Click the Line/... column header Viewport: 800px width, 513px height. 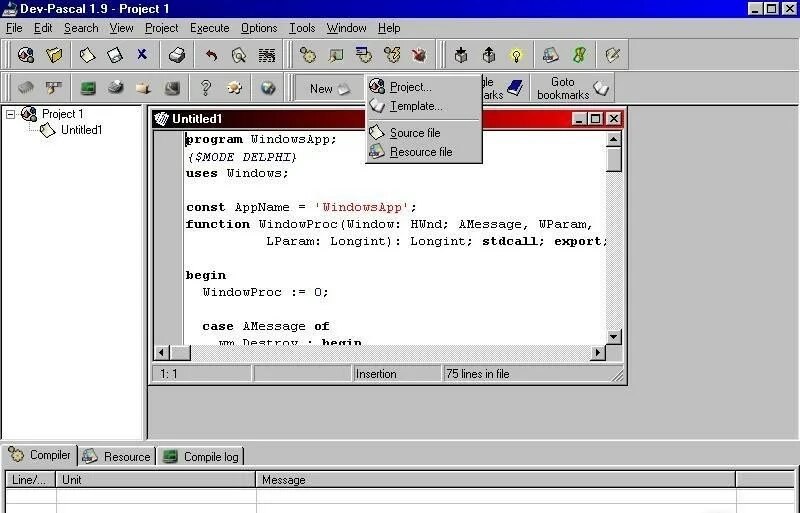pos(31,480)
